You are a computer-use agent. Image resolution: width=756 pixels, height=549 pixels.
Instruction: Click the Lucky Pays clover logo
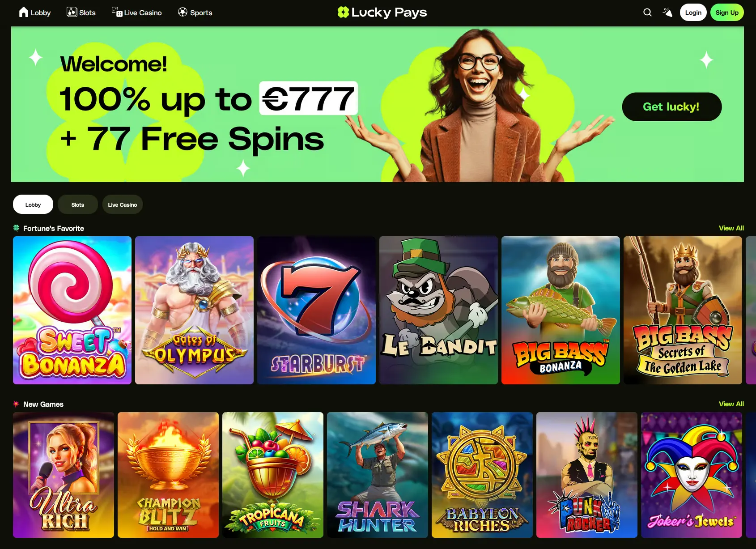(x=343, y=12)
